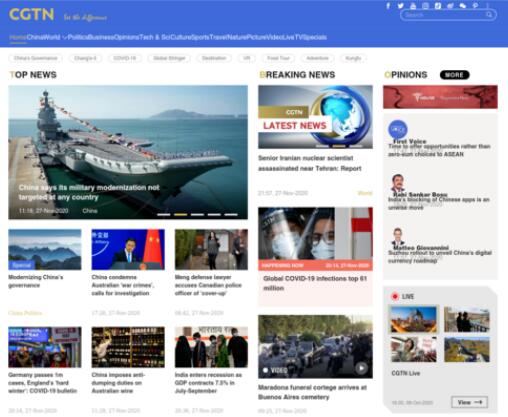The height and width of the screenshot is (417, 508).
Task: Click Matteo Giovannini's author photo
Action: [398, 236]
